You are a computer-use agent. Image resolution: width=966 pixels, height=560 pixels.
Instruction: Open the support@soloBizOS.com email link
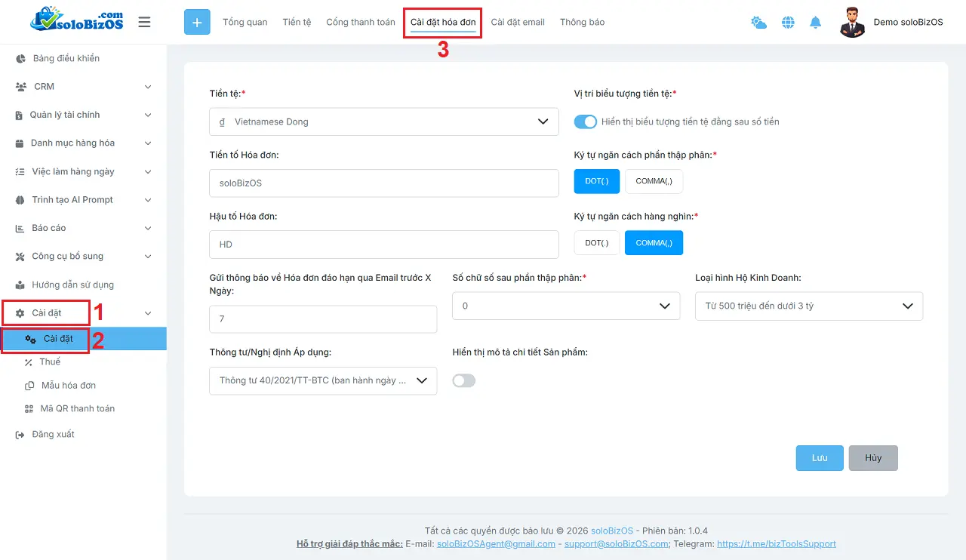coord(617,544)
